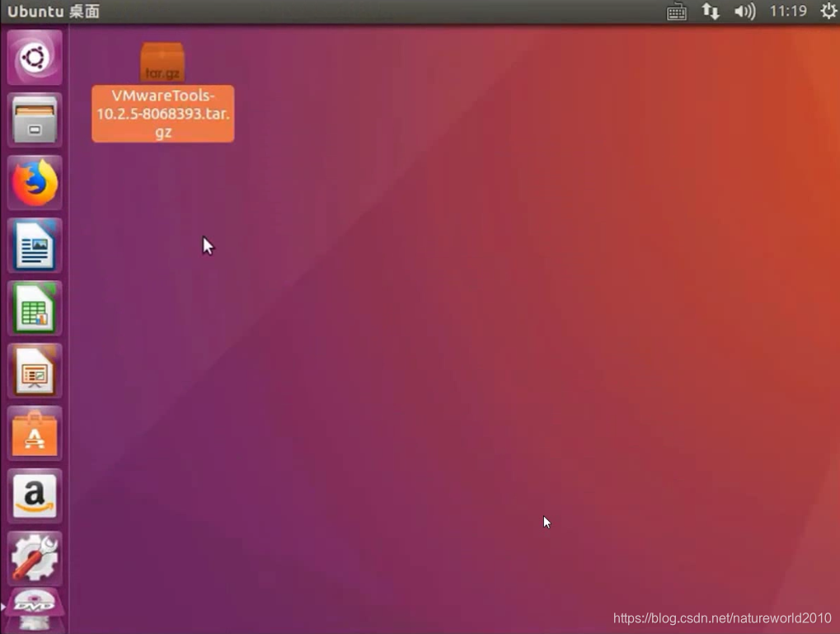
Task: Click the "Ubuntu 桌面" panel title
Action: coord(54,12)
